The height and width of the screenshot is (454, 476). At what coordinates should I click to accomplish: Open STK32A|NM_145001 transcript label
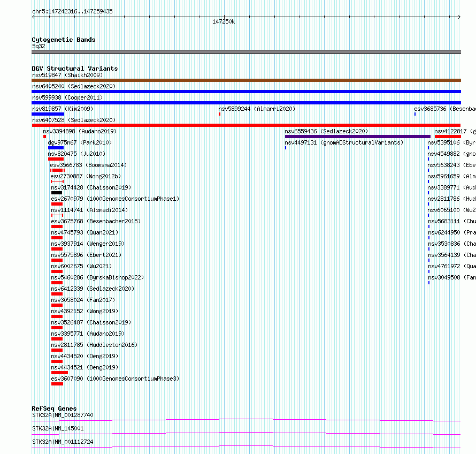click(x=58, y=428)
